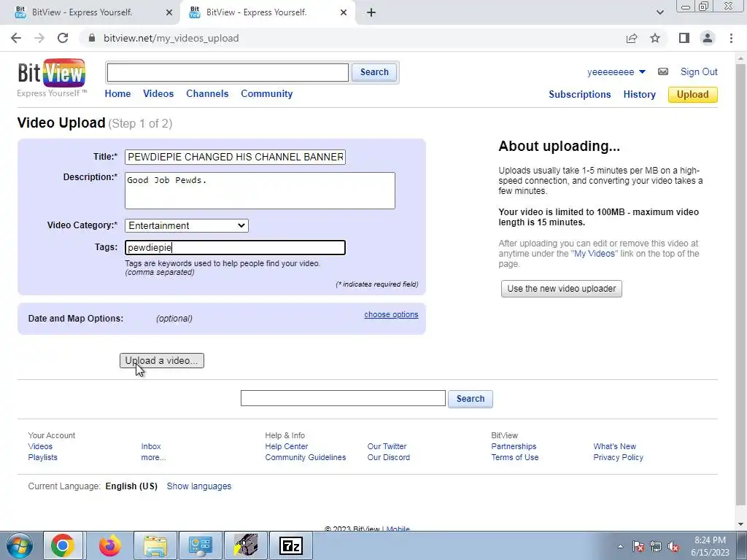Image resolution: width=747 pixels, height=560 pixels.
Task: Open the Videos menu item
Action: [x=158, y=94]
